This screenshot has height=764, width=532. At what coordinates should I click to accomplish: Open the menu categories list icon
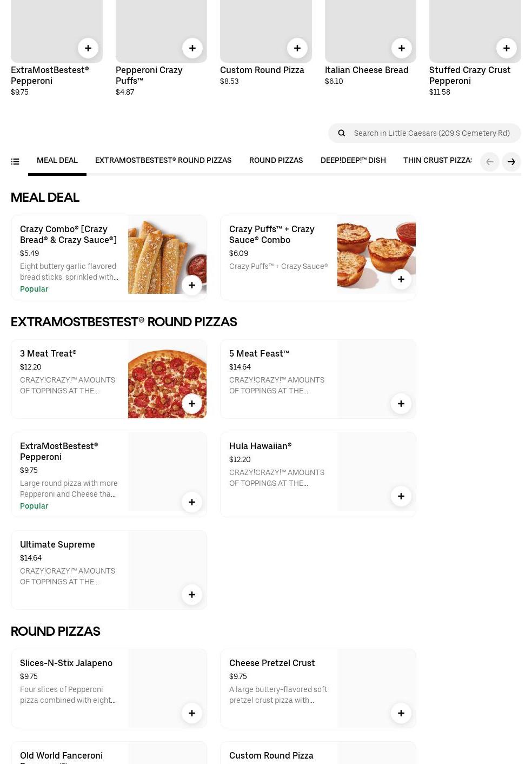coord(15,162)
